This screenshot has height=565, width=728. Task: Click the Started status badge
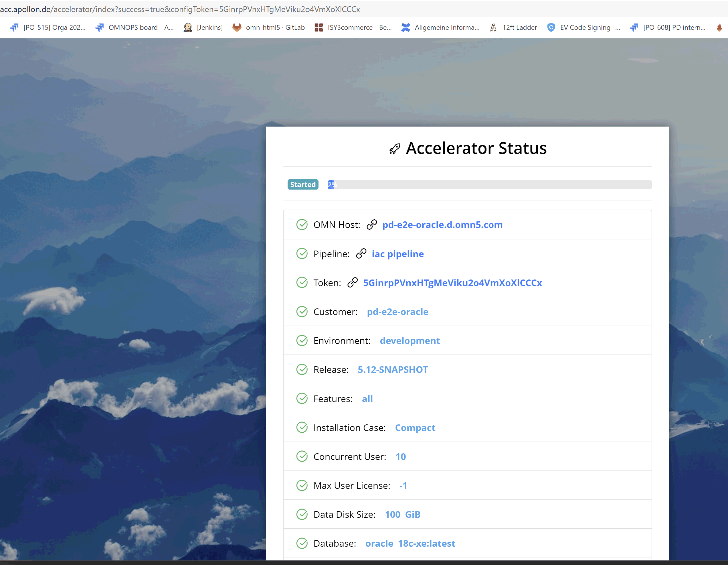pyautogui.click(x=303, y=184)
